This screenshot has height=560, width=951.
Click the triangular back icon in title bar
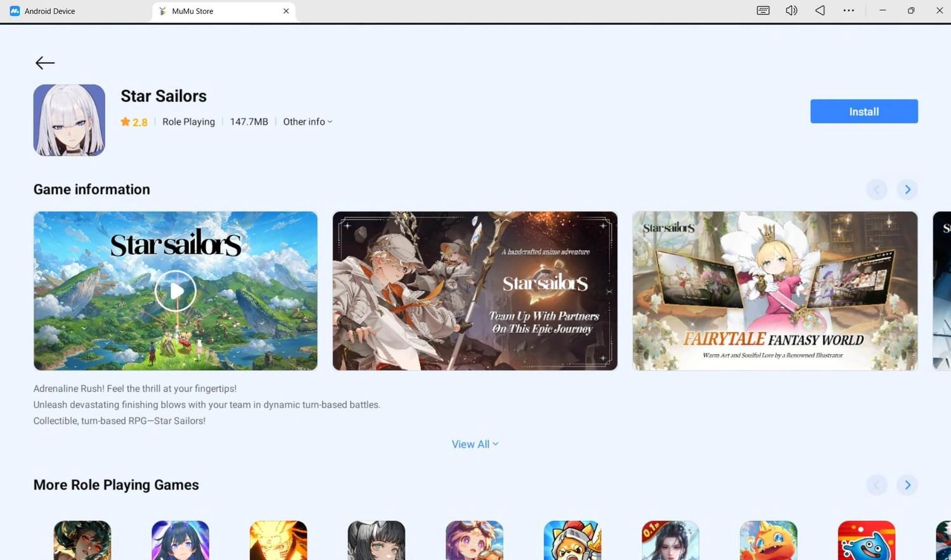pyautogui.click(x=820, y=11)
